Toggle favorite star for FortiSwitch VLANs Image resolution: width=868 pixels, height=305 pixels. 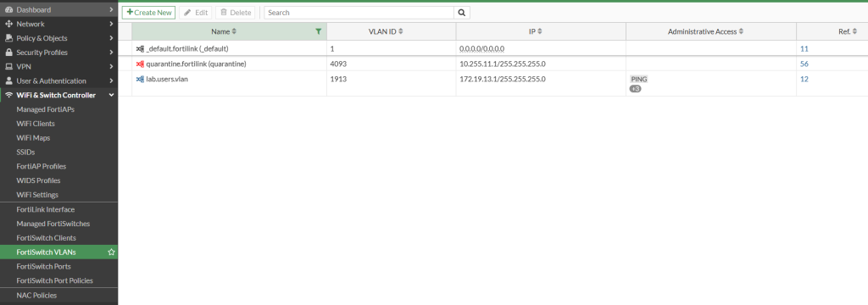(111, 252)
